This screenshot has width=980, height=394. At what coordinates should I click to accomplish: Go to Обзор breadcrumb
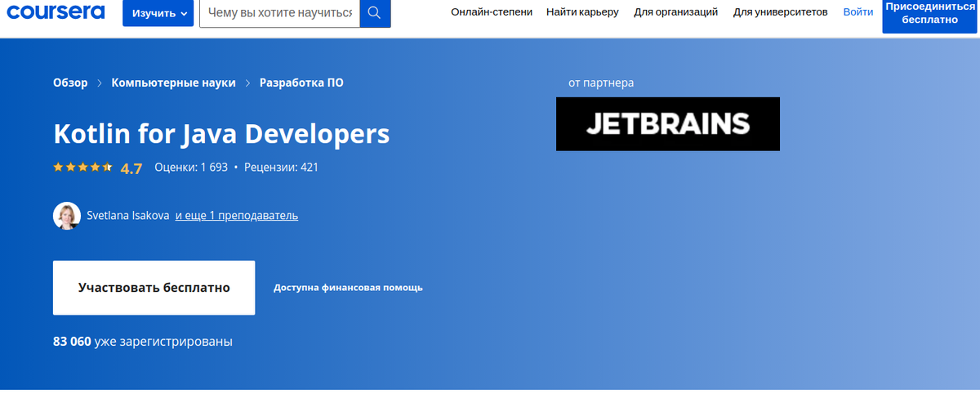70,83
